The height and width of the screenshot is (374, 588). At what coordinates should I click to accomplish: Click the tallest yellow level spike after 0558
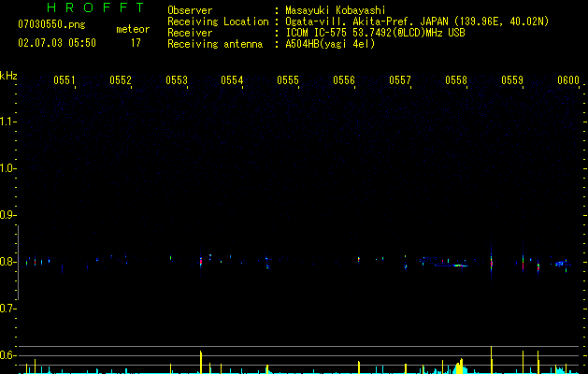(x=492, y=359)
